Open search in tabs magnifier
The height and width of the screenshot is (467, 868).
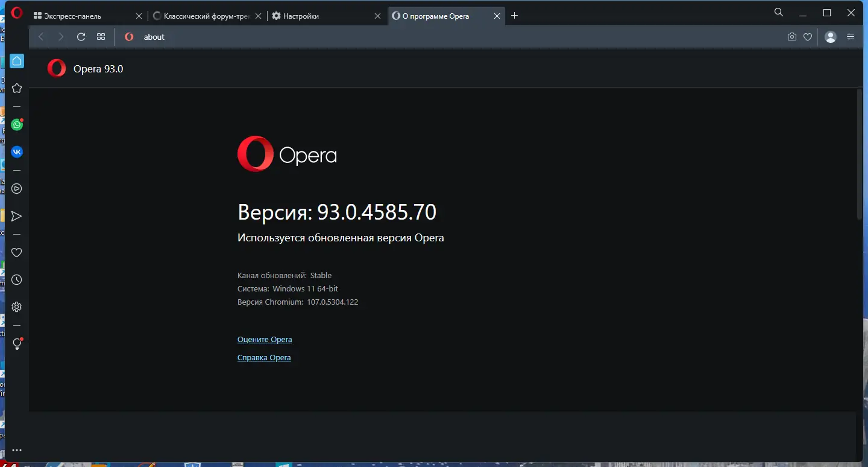(779, 12)
